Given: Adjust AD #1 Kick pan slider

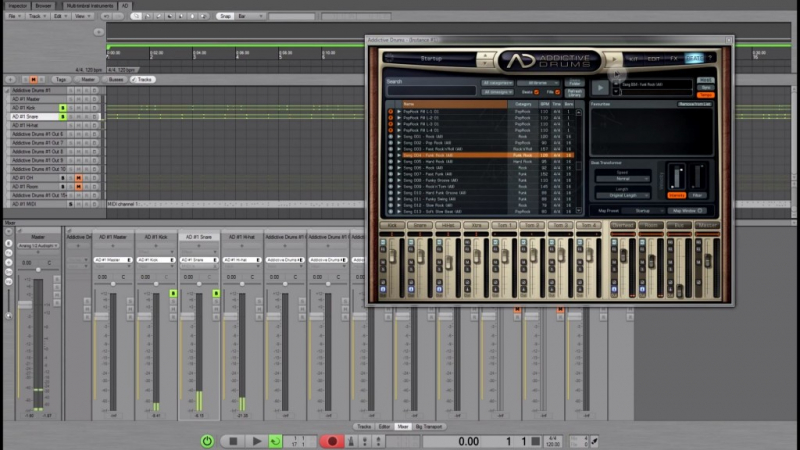Looking at the screenshot, I should pyautogui.click(x=156, y=284).
